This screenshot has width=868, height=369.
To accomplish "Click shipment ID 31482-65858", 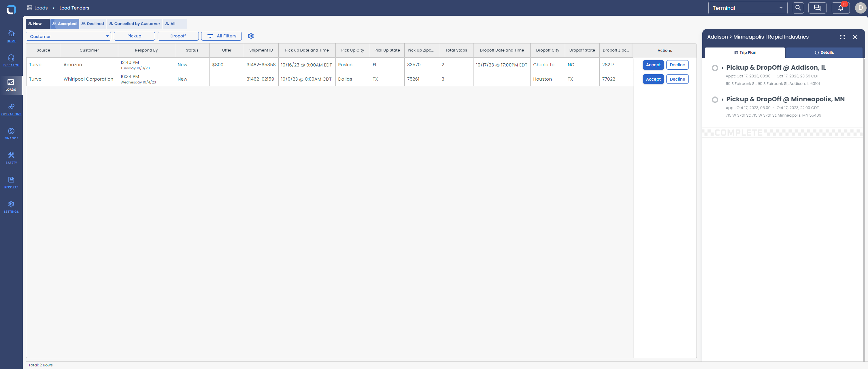I will coord(261,65).
